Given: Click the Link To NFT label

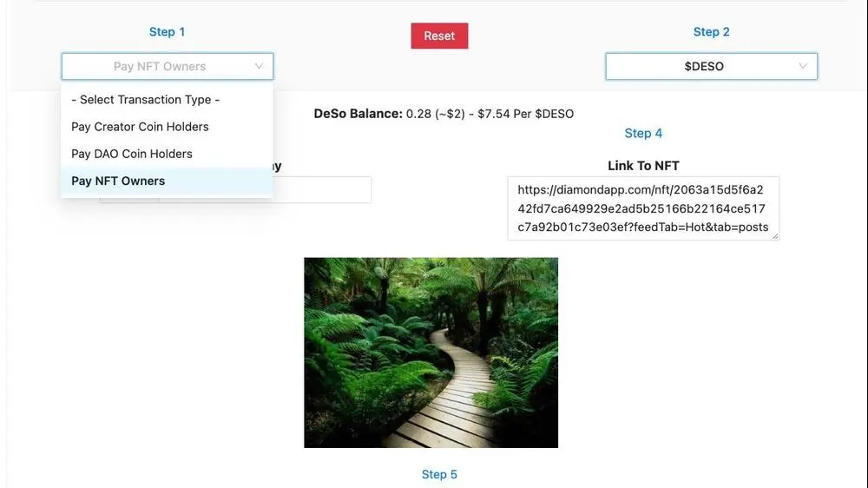Looking at the screenshot, I should [x=643, y=165].
